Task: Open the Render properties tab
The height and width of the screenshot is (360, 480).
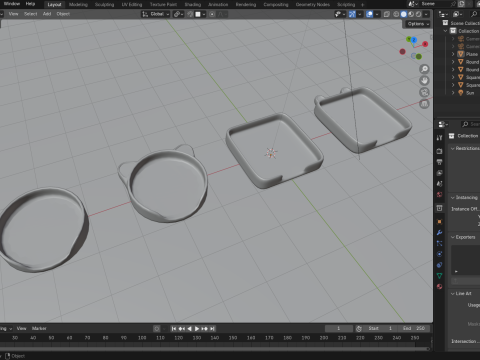Action: point(439,151)
